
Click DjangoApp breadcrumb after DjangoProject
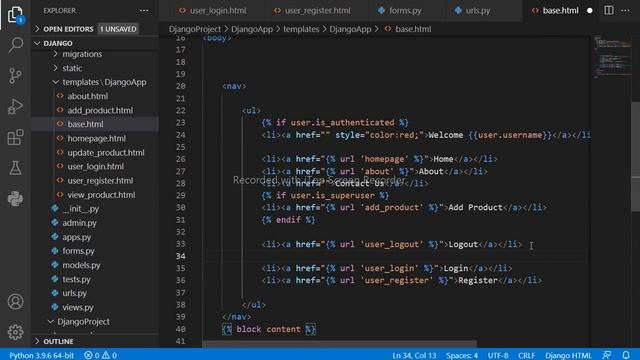pyautogui.click(x=252, y=29)
